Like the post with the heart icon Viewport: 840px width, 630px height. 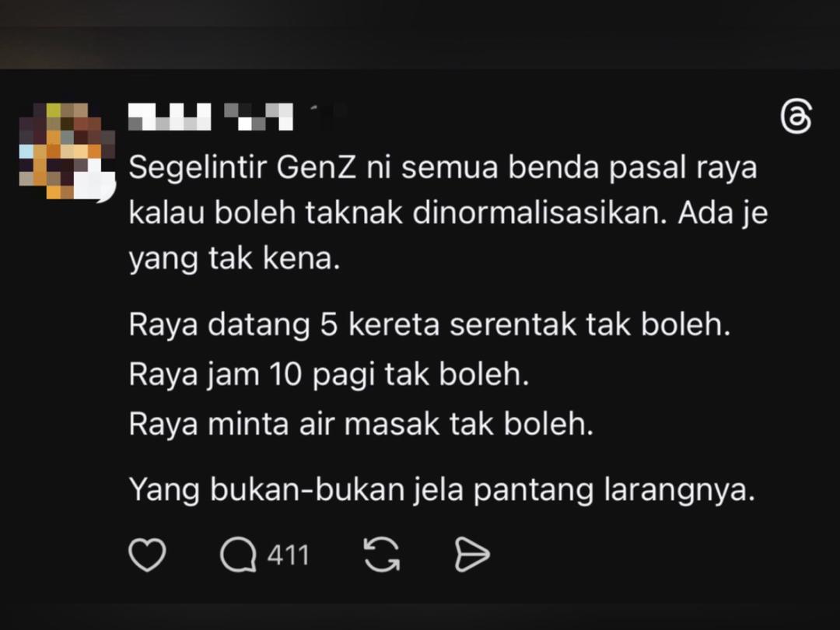pos(147,555)
